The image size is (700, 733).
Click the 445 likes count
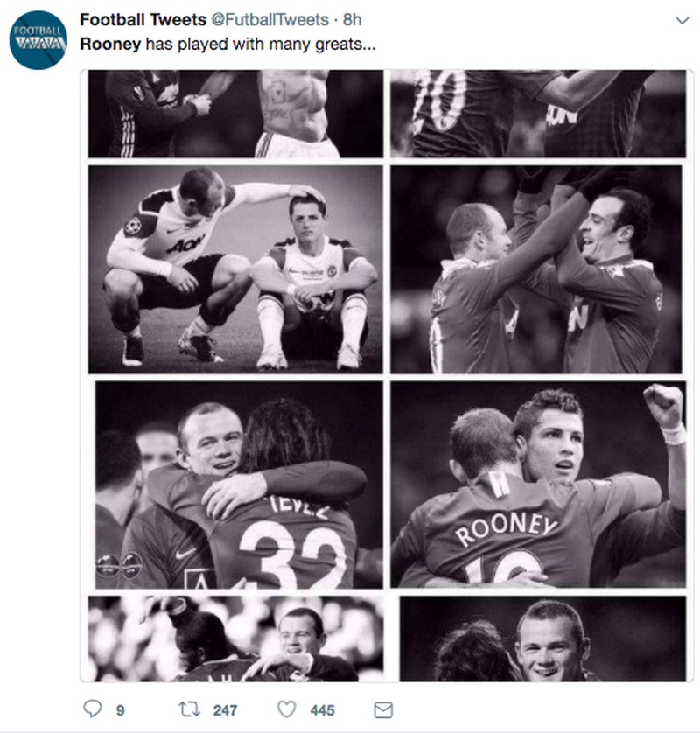(322, 710)
